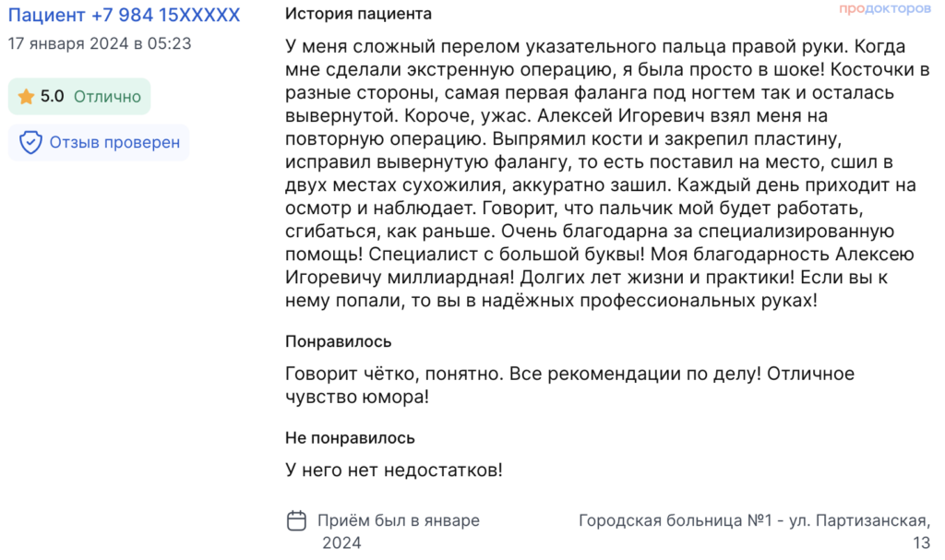The image size is (945, 560).
Task: Click the 'Понравилось' section heading
Action: [x=338, y=341]
